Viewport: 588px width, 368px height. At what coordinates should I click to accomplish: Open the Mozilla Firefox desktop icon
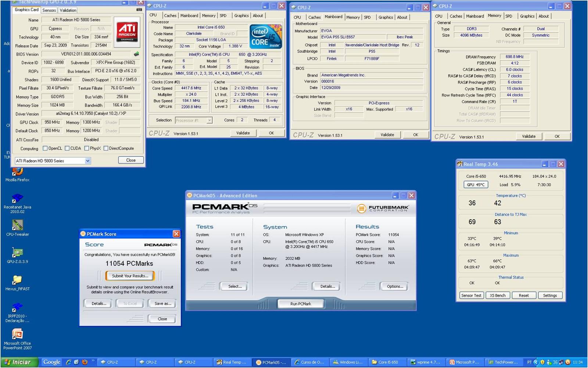17,174
